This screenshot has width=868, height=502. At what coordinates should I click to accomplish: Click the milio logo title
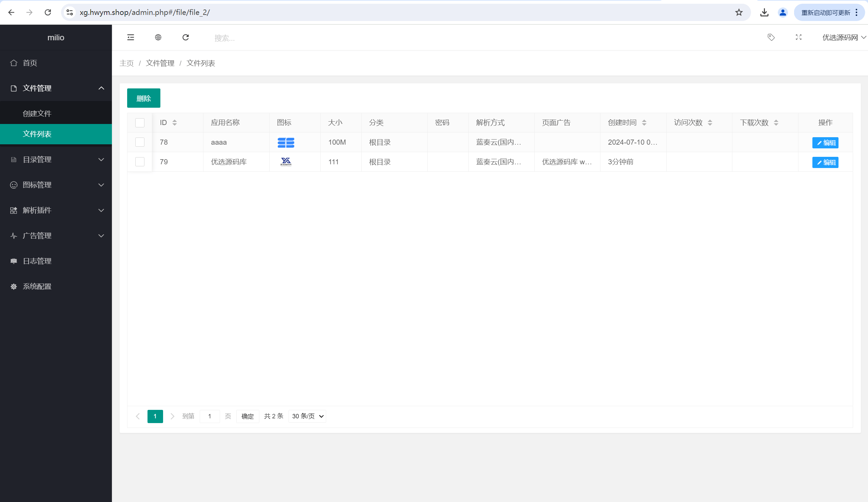(56, 38)
